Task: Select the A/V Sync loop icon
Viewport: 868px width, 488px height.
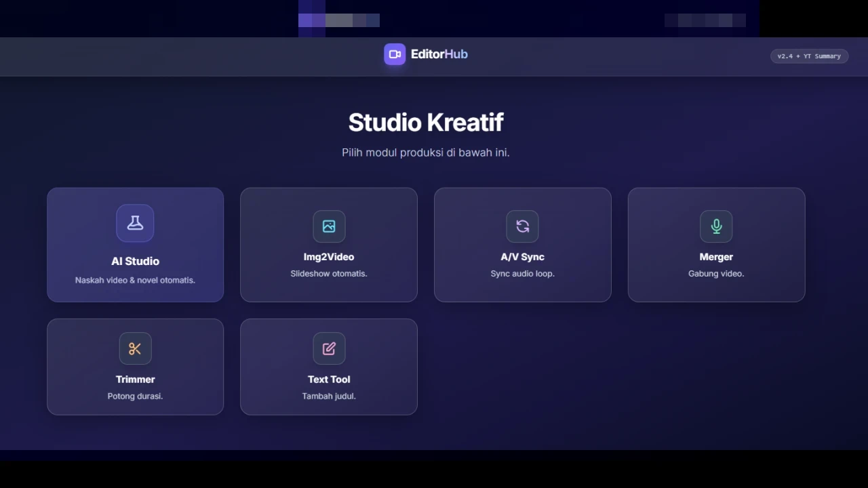Action: pyautogui.click(x=522, y=226)
